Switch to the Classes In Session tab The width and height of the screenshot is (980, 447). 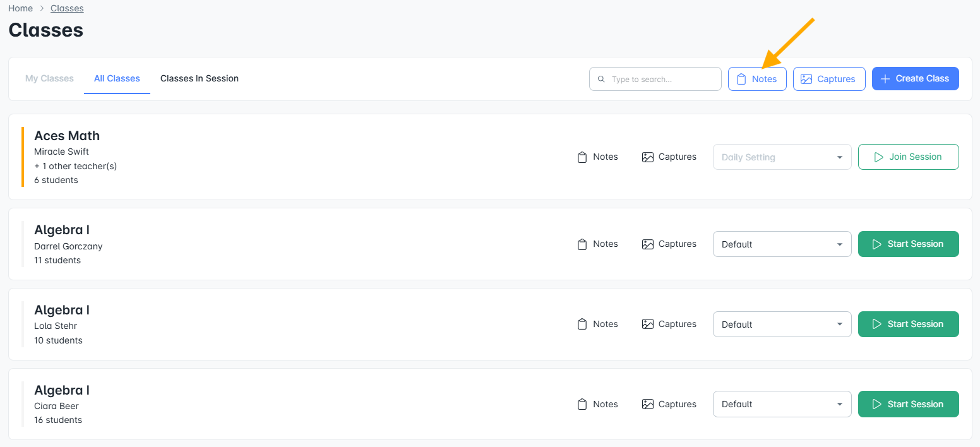pos(200,79)
